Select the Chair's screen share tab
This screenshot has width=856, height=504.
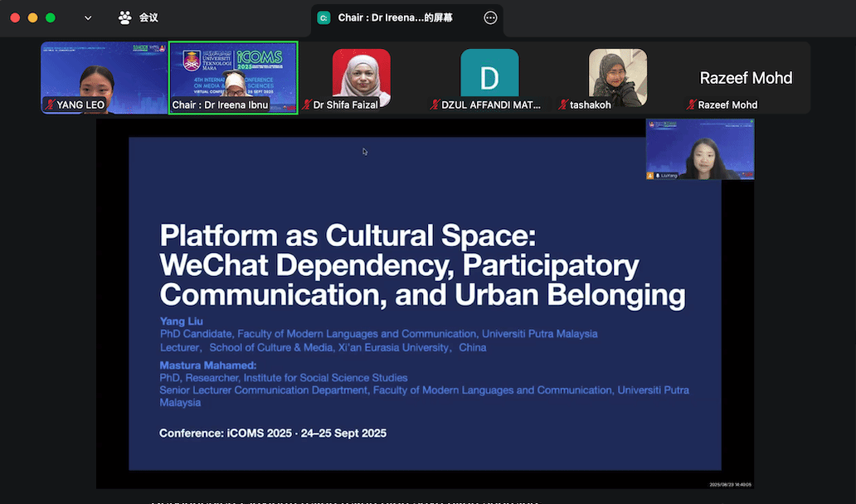click(395, 17)
